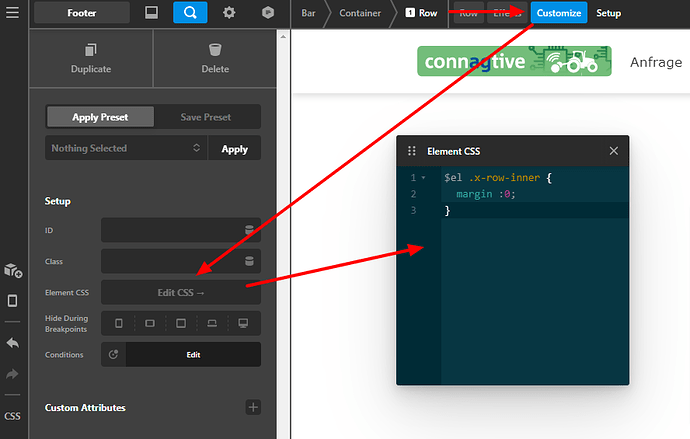Click the Edit CSS button
This screenshot has width=690, height=439.
point(181,293)
